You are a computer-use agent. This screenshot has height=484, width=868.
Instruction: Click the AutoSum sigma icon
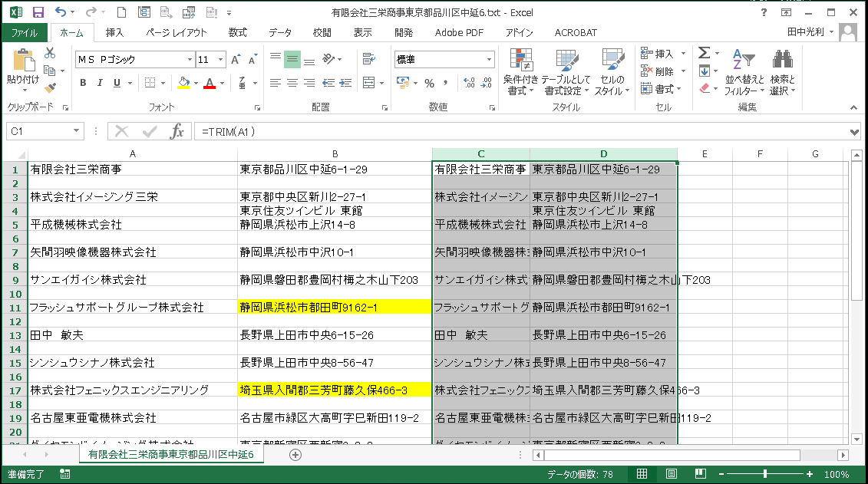[704, 53]
